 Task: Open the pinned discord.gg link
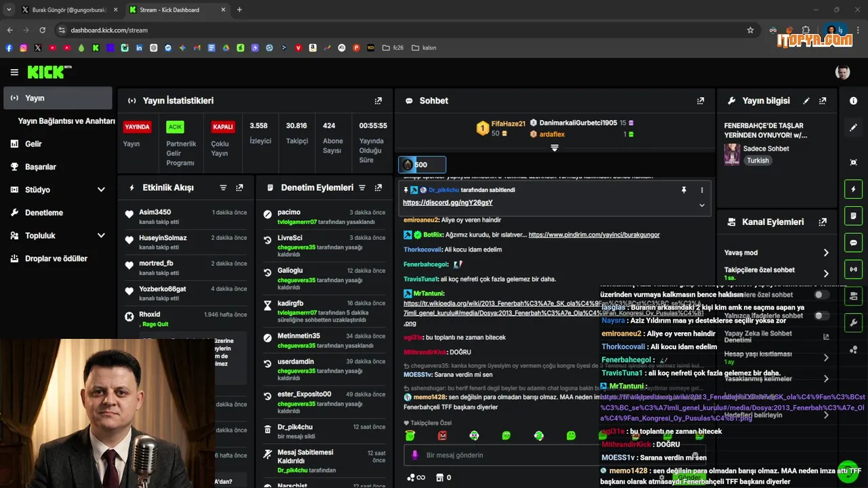(448, 203)
